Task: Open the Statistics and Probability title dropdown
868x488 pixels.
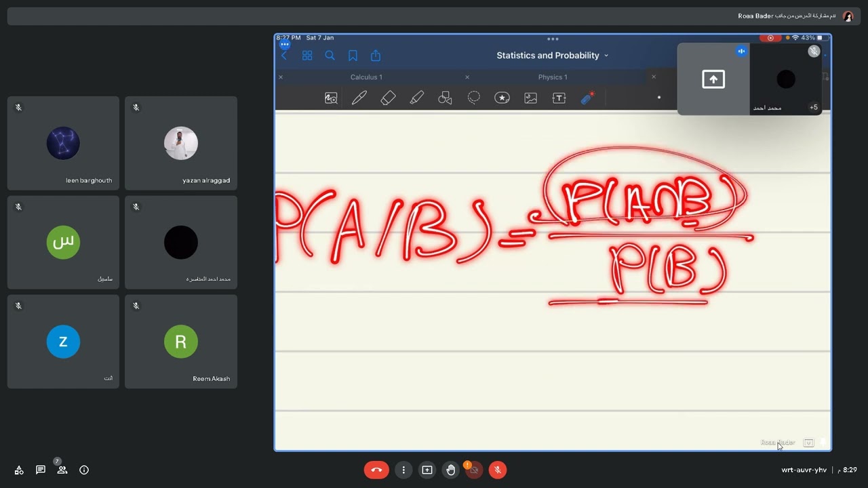Action: coord(553,56)
